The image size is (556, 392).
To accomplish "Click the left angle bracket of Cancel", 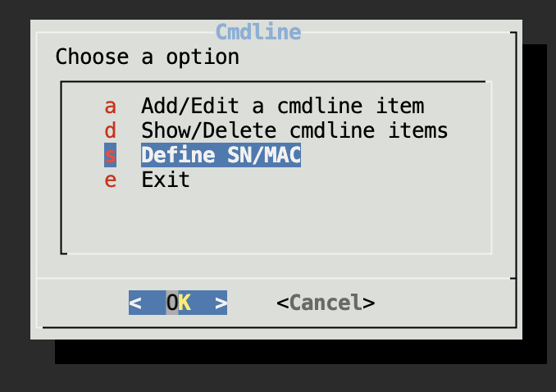I will click(x=282, y=303).
